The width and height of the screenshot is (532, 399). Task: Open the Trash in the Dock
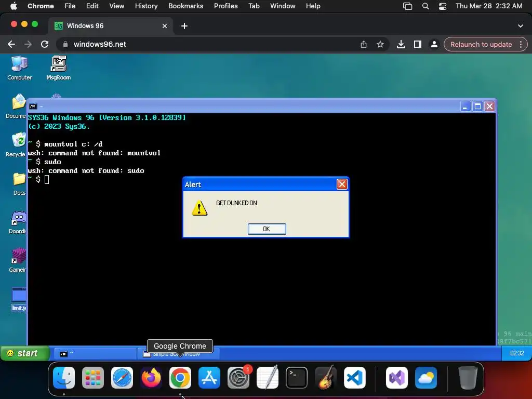tap(468, 378)
